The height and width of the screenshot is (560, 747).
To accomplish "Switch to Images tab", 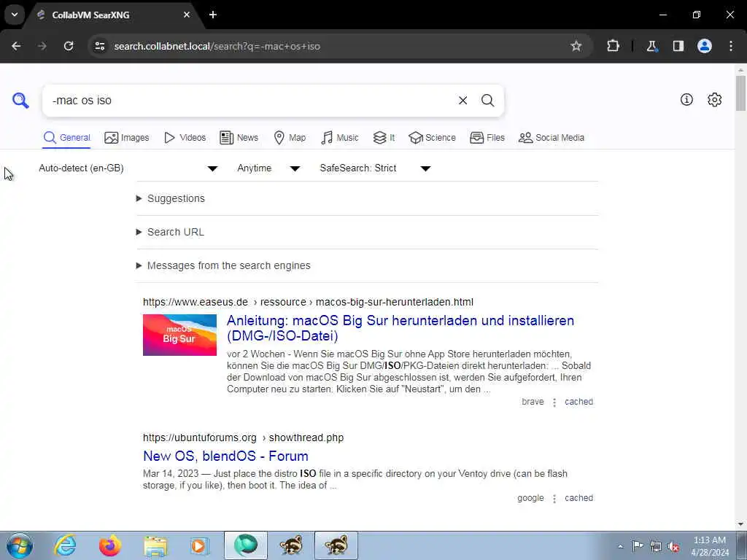I will coord(127,138).
